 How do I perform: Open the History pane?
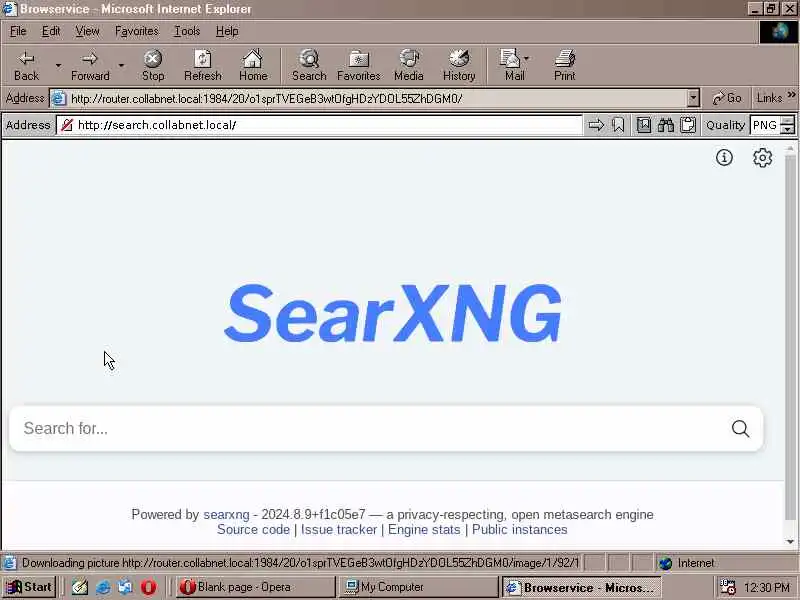[x=459, y=65]
